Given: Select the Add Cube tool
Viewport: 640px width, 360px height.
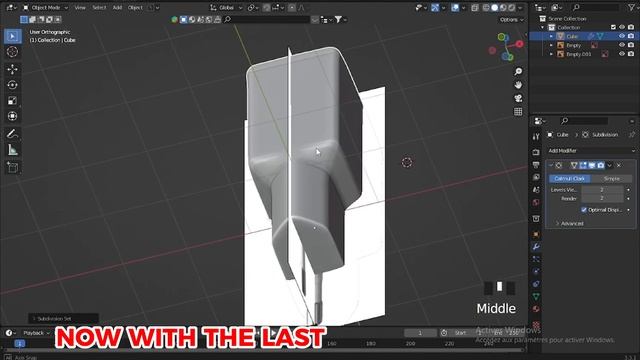Looking at the screenshot, I should pyautogui.click(x=12, y=167).
